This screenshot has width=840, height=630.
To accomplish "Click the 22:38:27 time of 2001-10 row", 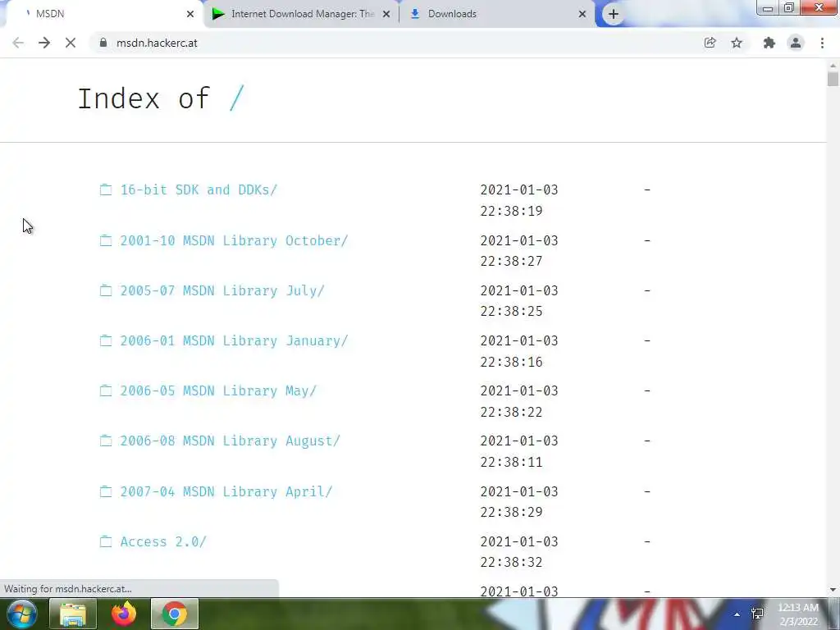I will [x=511, y=262].
